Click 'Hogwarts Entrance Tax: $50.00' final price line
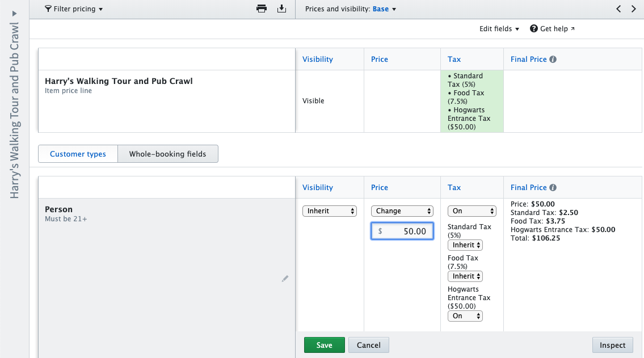 [x=563, y=230]
